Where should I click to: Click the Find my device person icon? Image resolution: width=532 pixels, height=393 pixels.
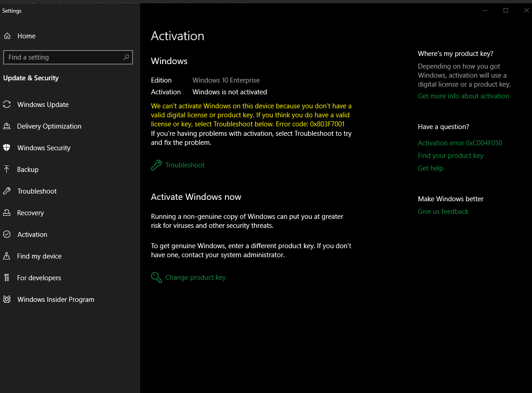7,256
